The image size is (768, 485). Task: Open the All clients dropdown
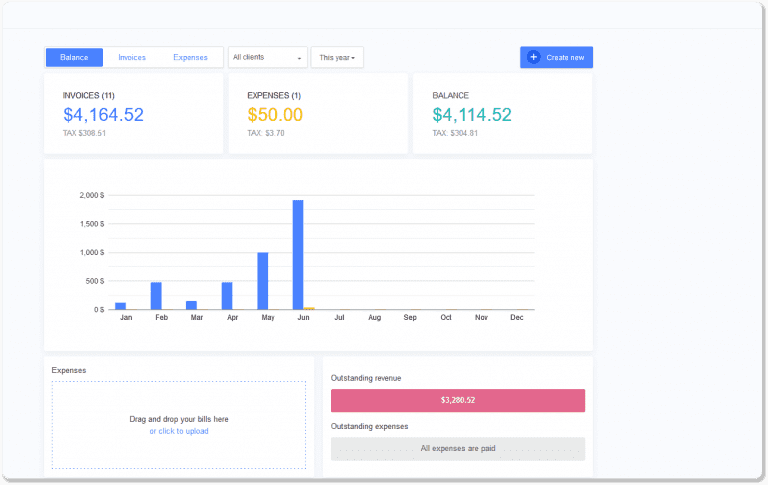coord(267,57)
